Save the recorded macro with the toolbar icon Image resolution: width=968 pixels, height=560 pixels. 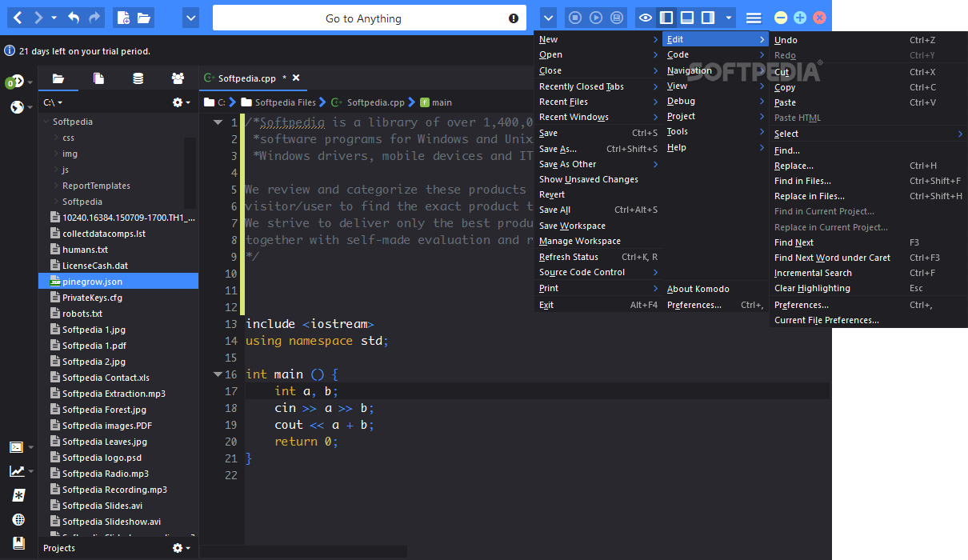(617, 18)
